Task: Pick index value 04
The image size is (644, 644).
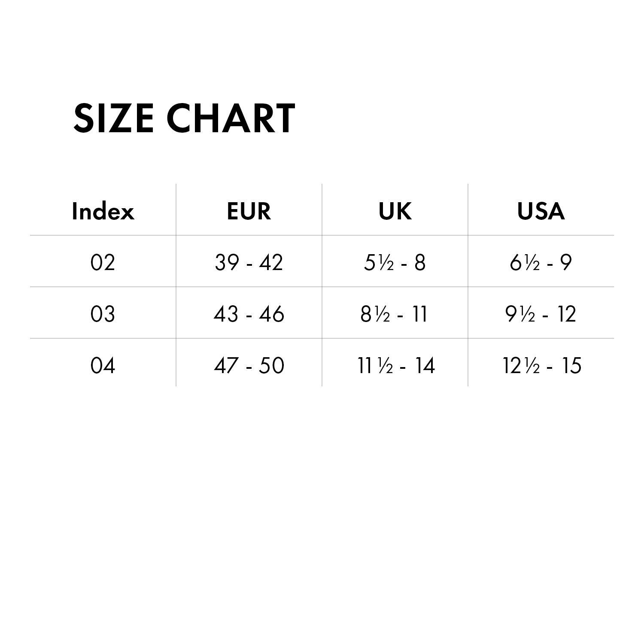Action: (103, 365)
